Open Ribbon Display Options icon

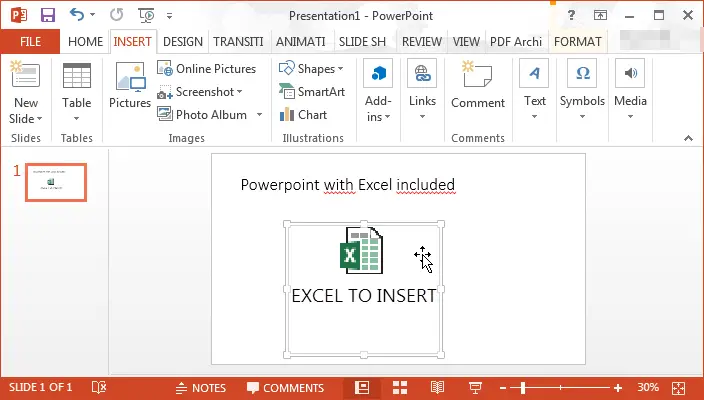(x=600, y=15)
